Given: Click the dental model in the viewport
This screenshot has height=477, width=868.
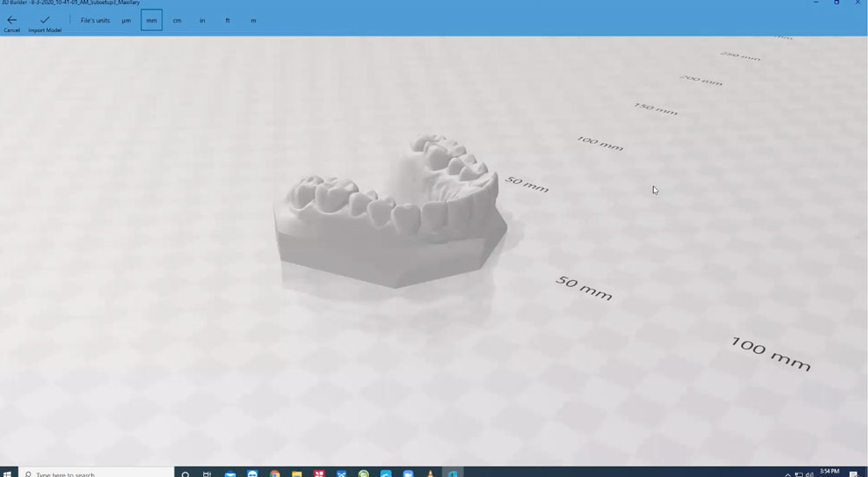Looking at the screenshot, I should pos(391,213).
